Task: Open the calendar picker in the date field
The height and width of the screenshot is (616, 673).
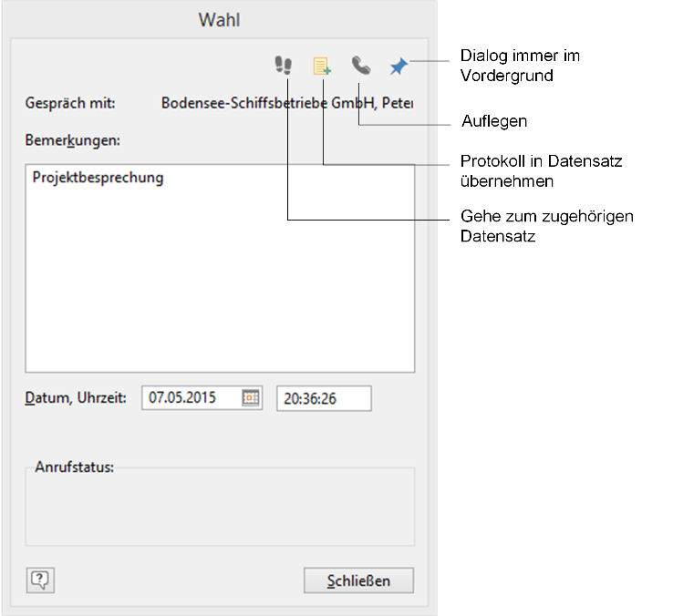Action: click(251, 398)
